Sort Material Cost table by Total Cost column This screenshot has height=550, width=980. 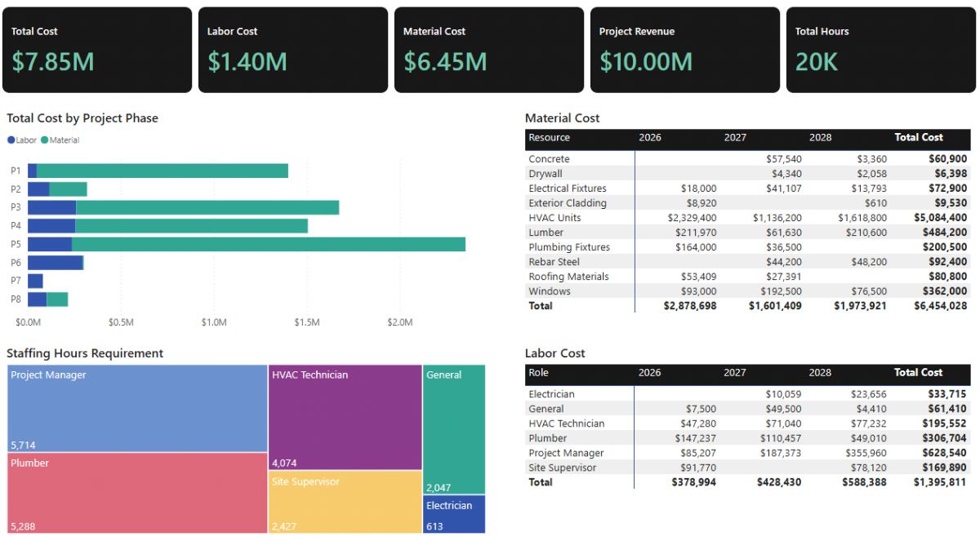coord(918,137)
